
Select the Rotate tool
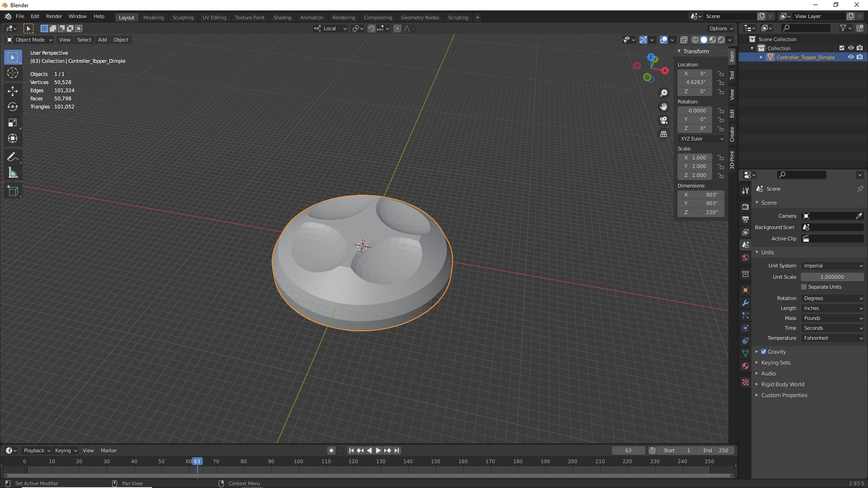[13, 107]
